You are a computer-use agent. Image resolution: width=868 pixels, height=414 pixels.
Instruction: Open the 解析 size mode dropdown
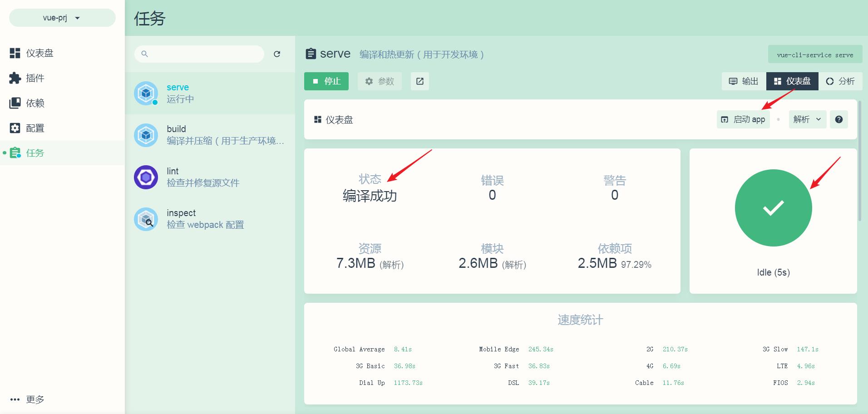pyautogui.click(x=808, y=119)
